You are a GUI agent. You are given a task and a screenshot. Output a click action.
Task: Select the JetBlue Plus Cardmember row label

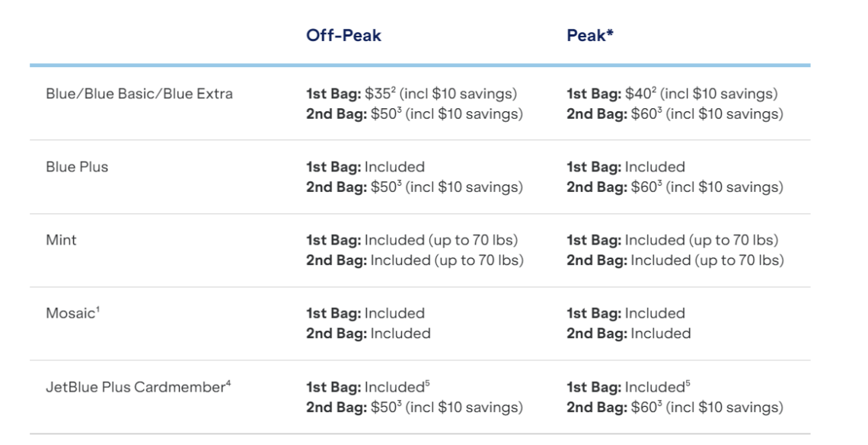click(135, 386)
